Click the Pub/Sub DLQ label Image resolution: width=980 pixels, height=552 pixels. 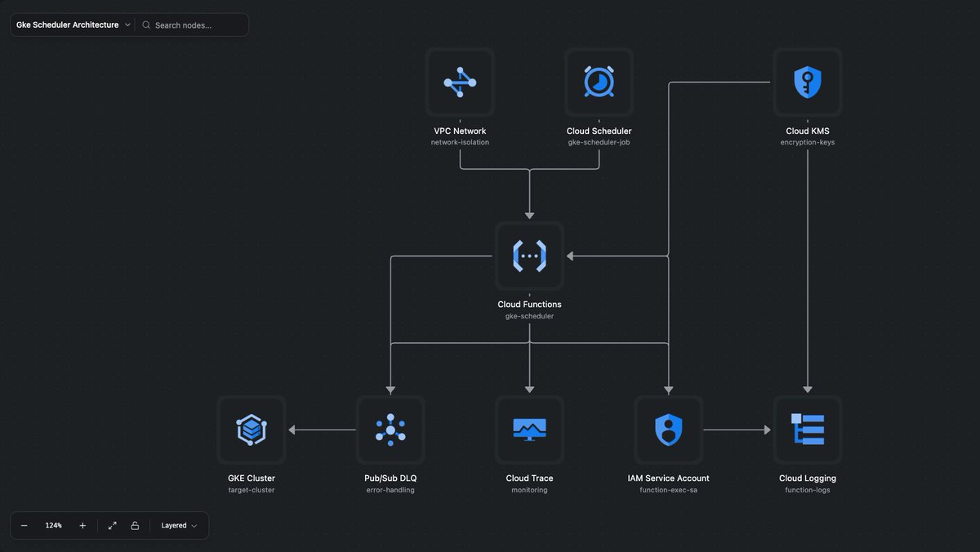(390, 479)
